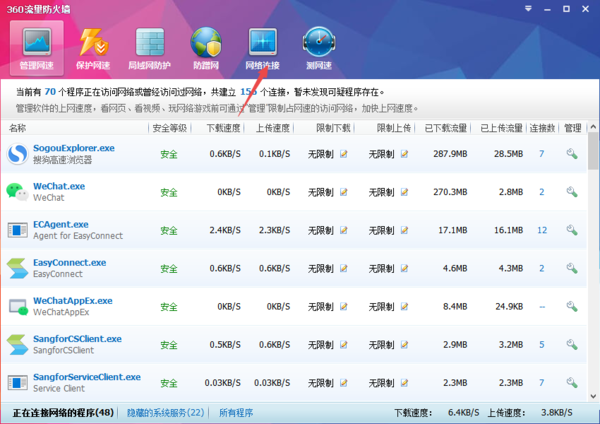Edit download limit for ECAgent.exe
Image resolution: width=600 pixels, height=424 pixels.
(x=344, y=230)
